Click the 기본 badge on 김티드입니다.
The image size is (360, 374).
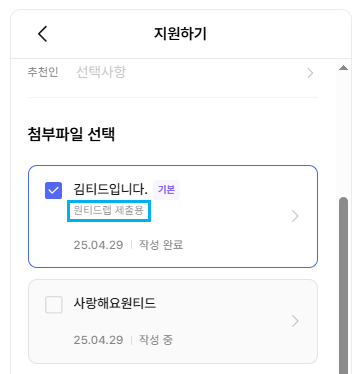point(166,190)
